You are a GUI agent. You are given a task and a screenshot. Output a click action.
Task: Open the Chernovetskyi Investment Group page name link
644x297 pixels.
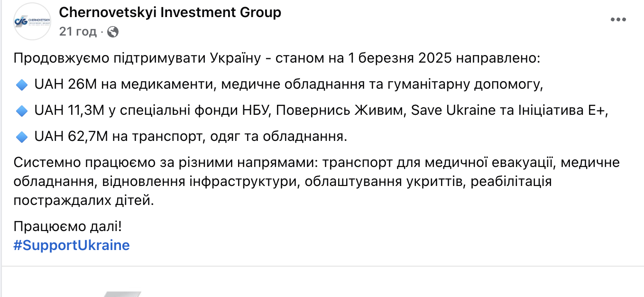click(170, 12)
